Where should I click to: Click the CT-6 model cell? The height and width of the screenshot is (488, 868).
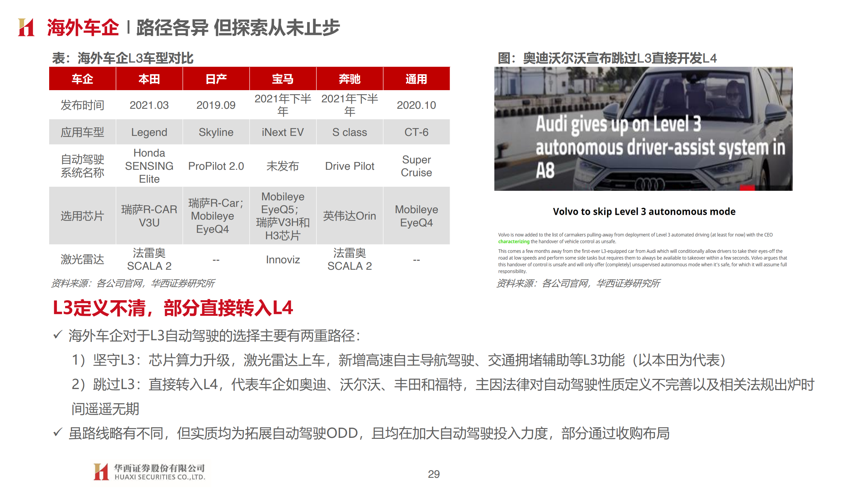[416, 132]
